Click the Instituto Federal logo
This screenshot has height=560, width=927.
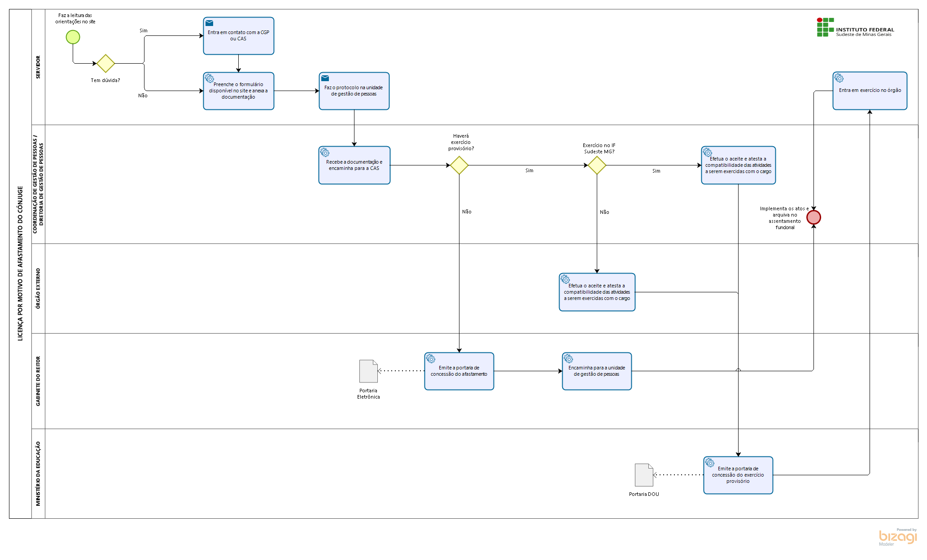click(855, 28)
